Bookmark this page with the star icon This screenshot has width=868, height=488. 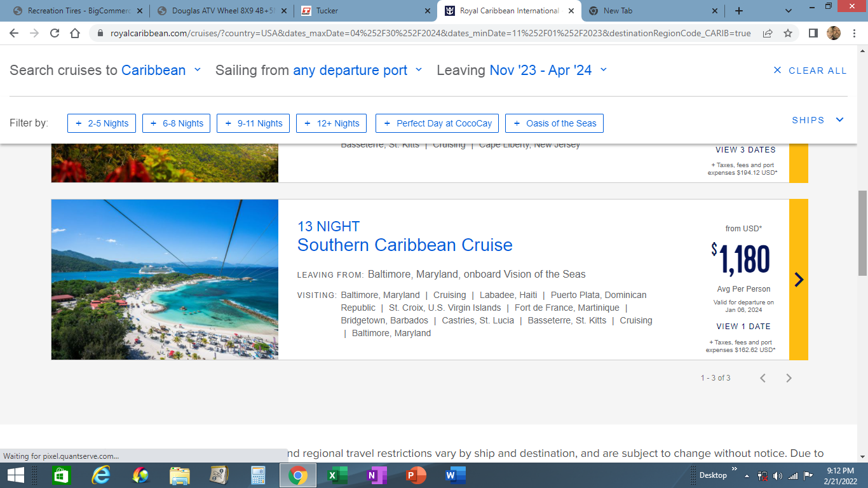[788, 33]
